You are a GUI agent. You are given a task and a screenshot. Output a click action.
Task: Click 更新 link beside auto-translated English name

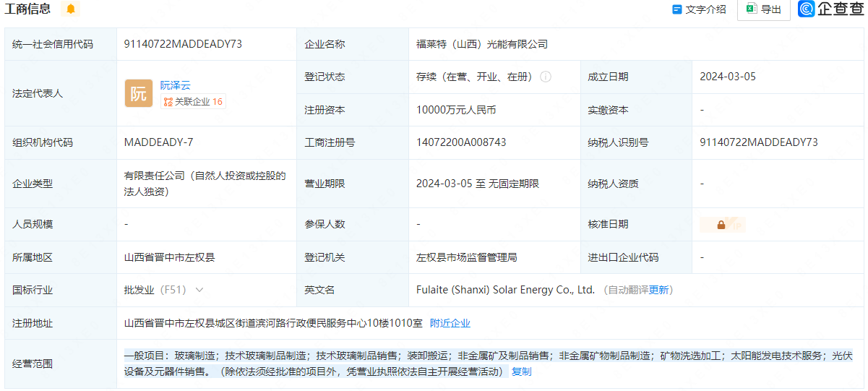[x=658, y=290]
